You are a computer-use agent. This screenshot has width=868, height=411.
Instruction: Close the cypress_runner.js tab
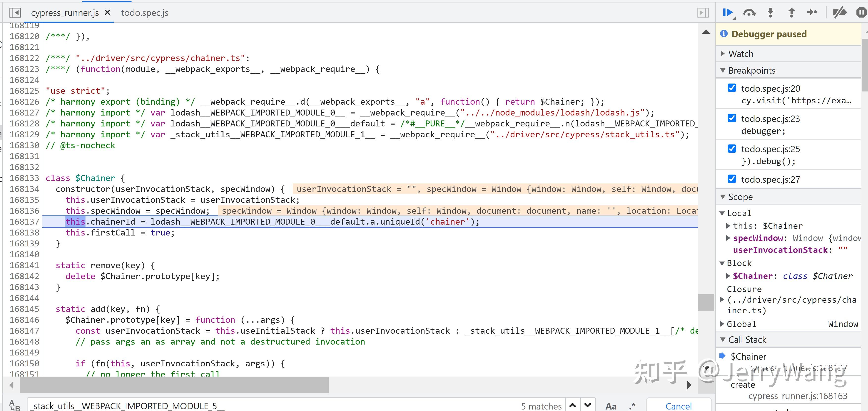tap(108, 12)
